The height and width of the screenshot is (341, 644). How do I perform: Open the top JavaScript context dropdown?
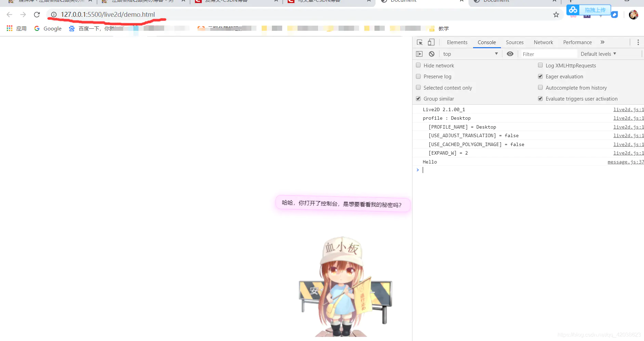point(470,54)
